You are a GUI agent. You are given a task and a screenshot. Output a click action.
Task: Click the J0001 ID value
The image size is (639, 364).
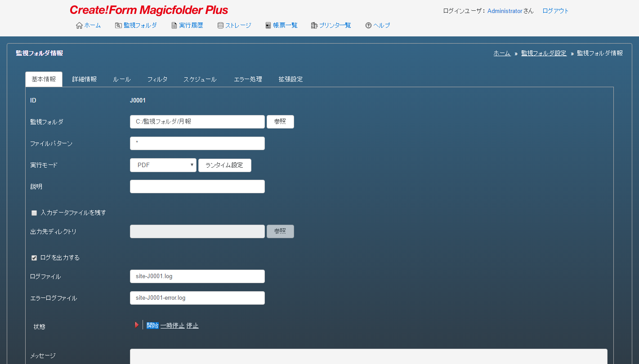(138, 100)
